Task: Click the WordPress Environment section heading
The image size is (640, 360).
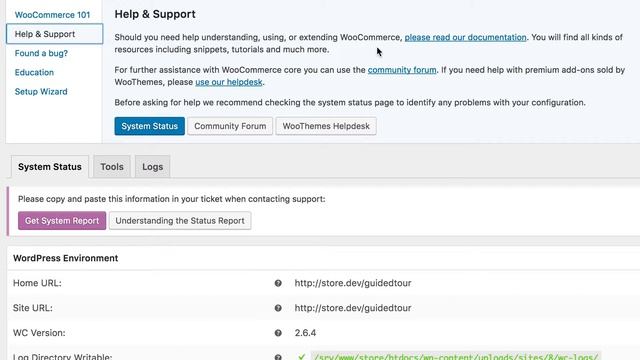Action: tap(65, 258)
